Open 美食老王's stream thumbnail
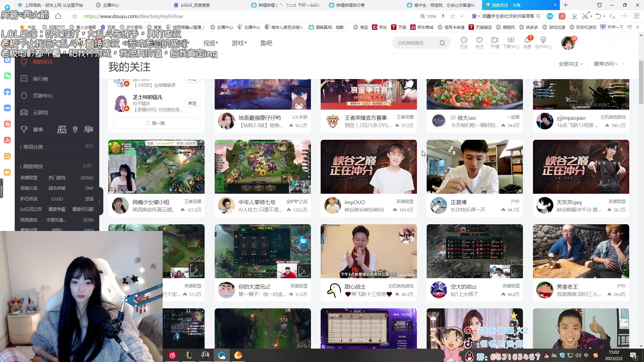This screenshot has height=362, width=644. 581,251
